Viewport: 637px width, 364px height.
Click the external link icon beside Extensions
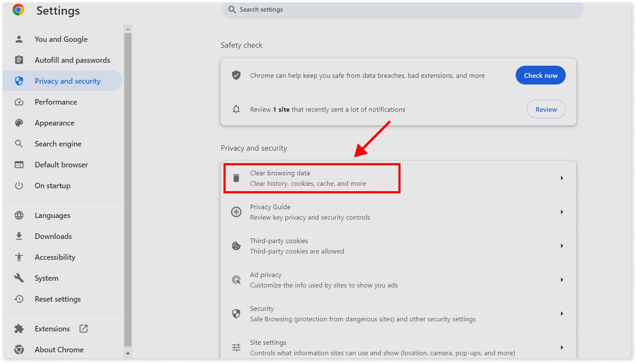(x=84, y=328)
